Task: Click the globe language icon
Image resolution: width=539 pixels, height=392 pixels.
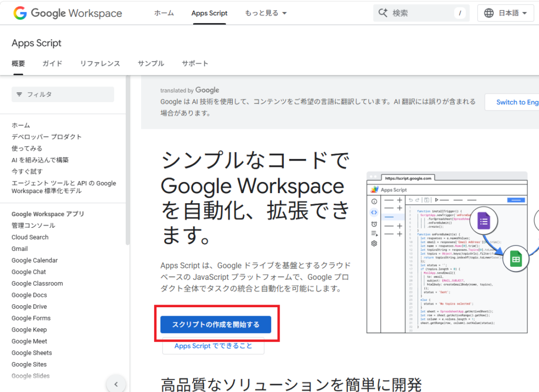Action: point(488,13)
